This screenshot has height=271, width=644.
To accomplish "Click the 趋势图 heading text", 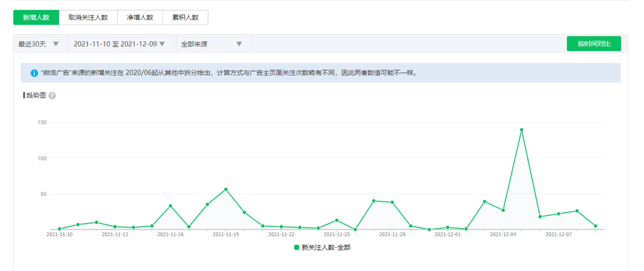I will pos(36,95).
